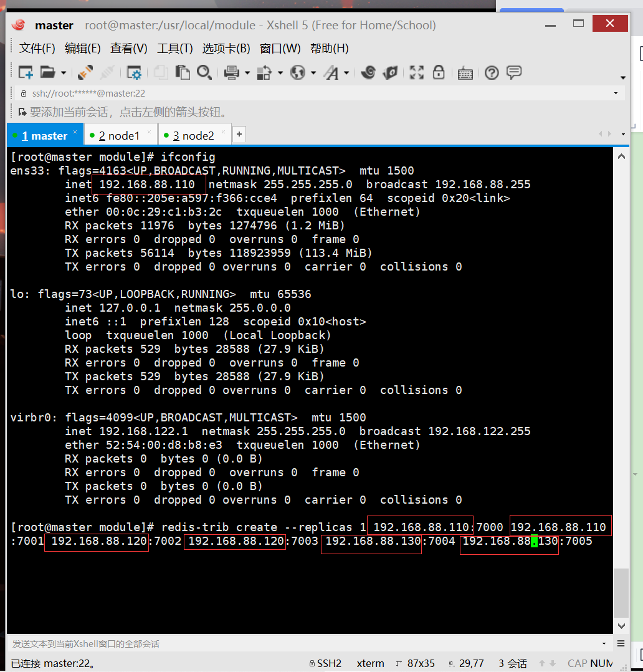Open the Session Properties gear icon

(134, 72)
